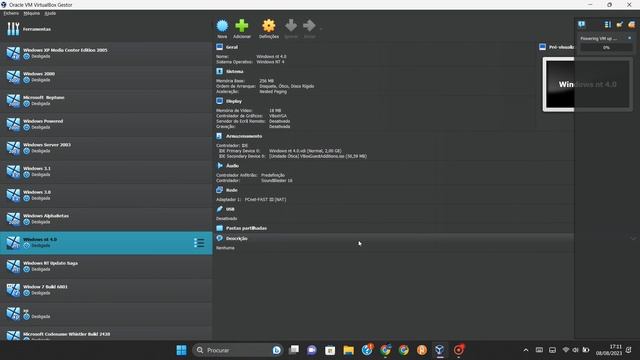Image resolution: width=640 pixels, height=360 pixels.
Task: Select the Windows NT Update Saga machine
Action: click(106, 266)
